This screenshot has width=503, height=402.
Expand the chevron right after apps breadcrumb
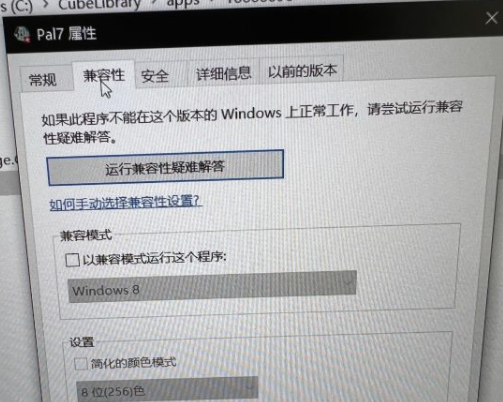[x=212, y=3]
